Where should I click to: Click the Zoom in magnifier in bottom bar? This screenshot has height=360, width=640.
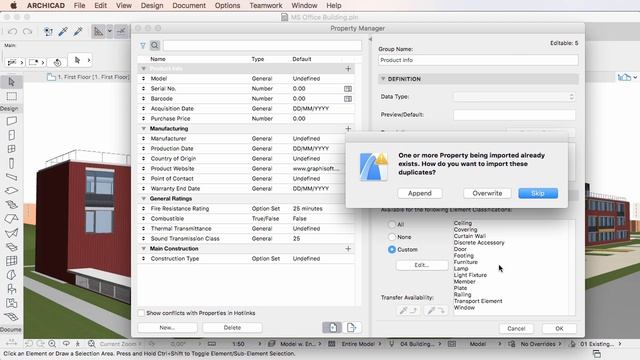[x=52, y=344]
